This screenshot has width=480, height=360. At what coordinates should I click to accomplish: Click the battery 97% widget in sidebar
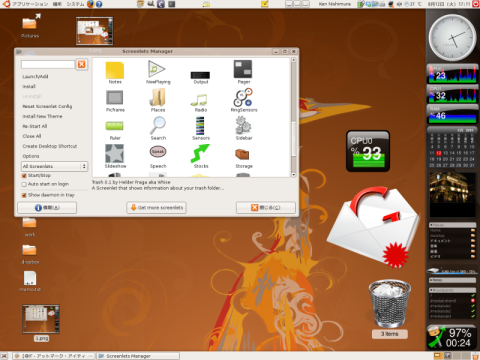[x=452, y=337]
